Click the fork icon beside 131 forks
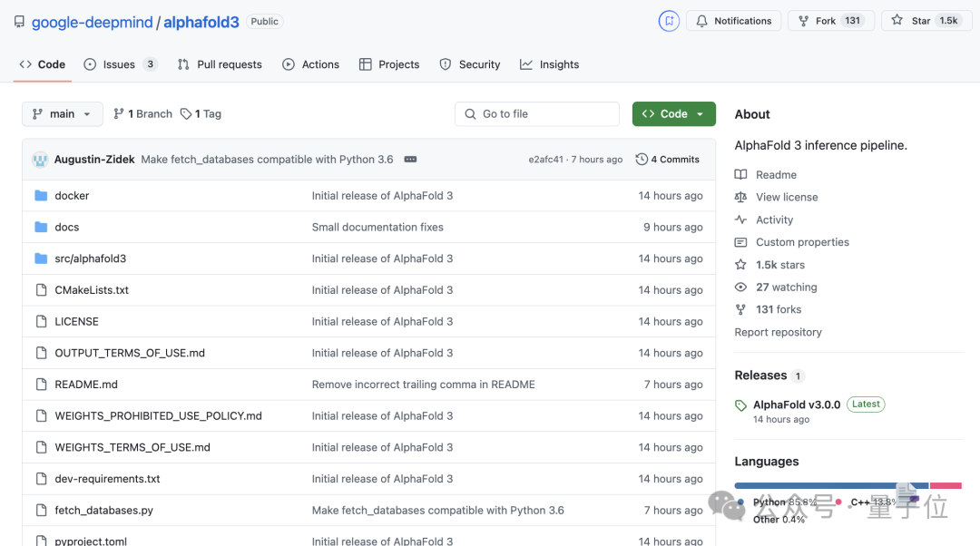The width and height of the screenshot is (980, 546). coord(740,309)
